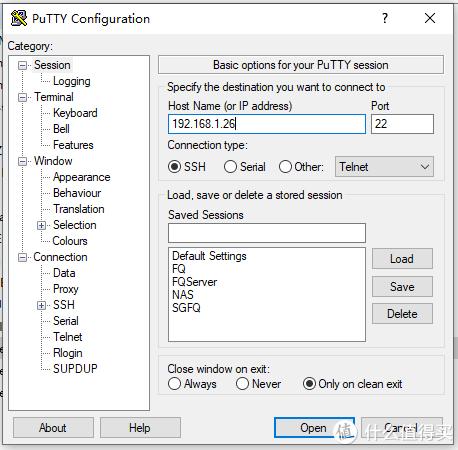Click the Cancel button
This screenshot has width=458, height=450.
point(402,428)
